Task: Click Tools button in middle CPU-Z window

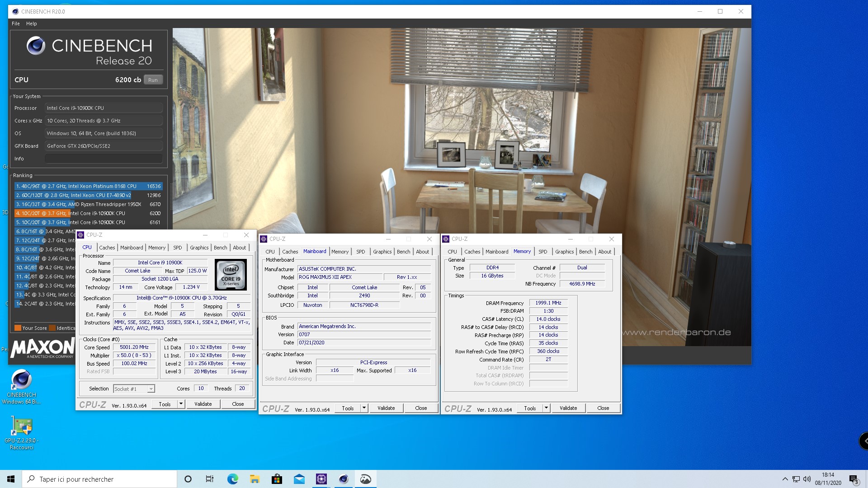Action: [348, 408]
